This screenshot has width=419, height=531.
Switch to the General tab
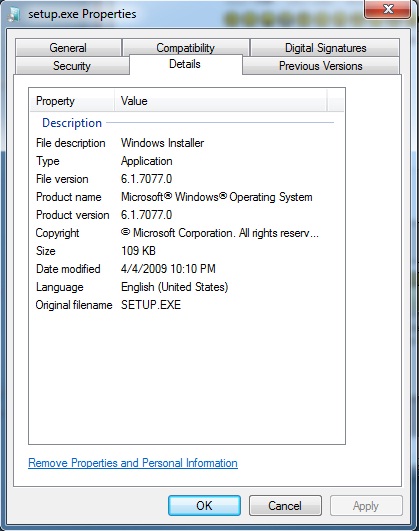coord(68,48)
